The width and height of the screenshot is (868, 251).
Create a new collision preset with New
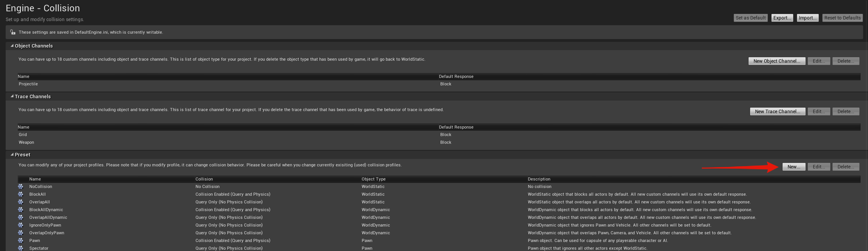[x=794, y=167]
